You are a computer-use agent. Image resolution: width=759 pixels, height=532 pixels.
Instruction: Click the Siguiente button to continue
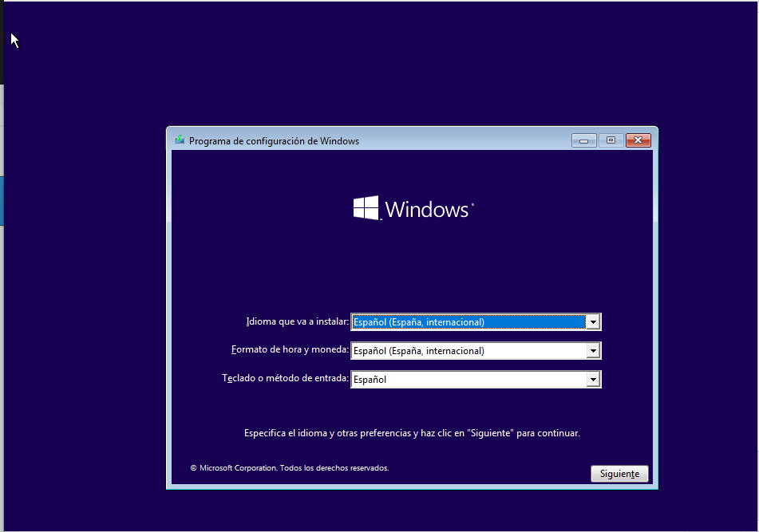[619, 474]
